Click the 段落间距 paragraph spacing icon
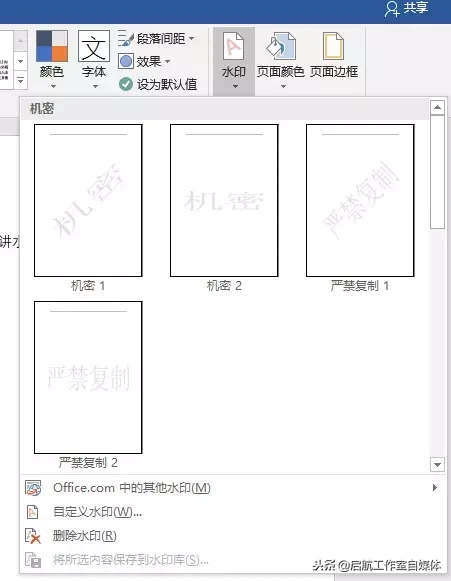This screenshot has height=581, width=451. (126, 38)
